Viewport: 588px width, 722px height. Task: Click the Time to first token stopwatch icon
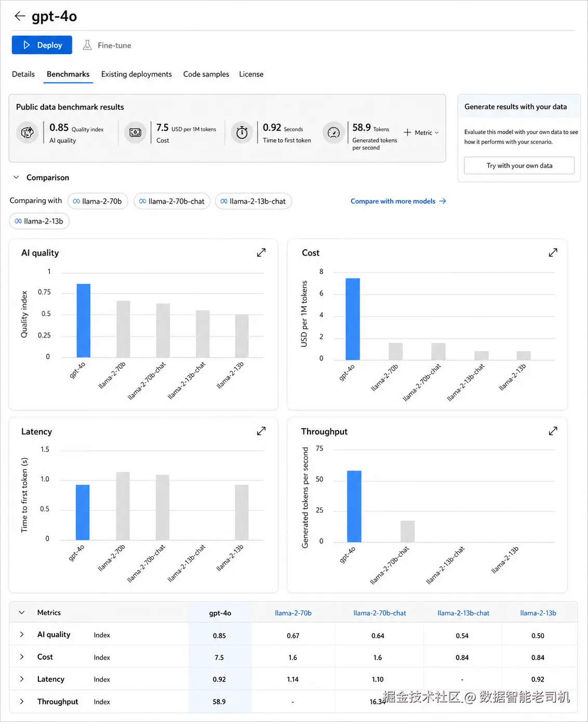coord(242,133)
